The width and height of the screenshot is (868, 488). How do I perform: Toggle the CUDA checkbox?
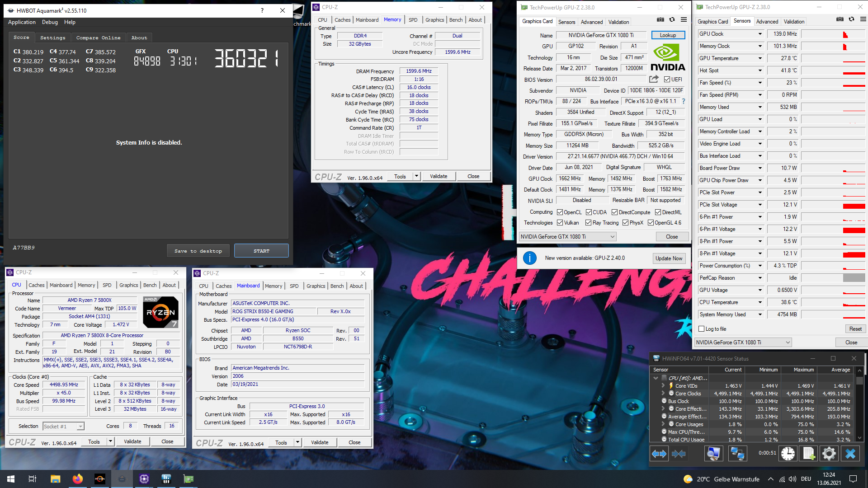pyautogui.click(x=589, y=212)
